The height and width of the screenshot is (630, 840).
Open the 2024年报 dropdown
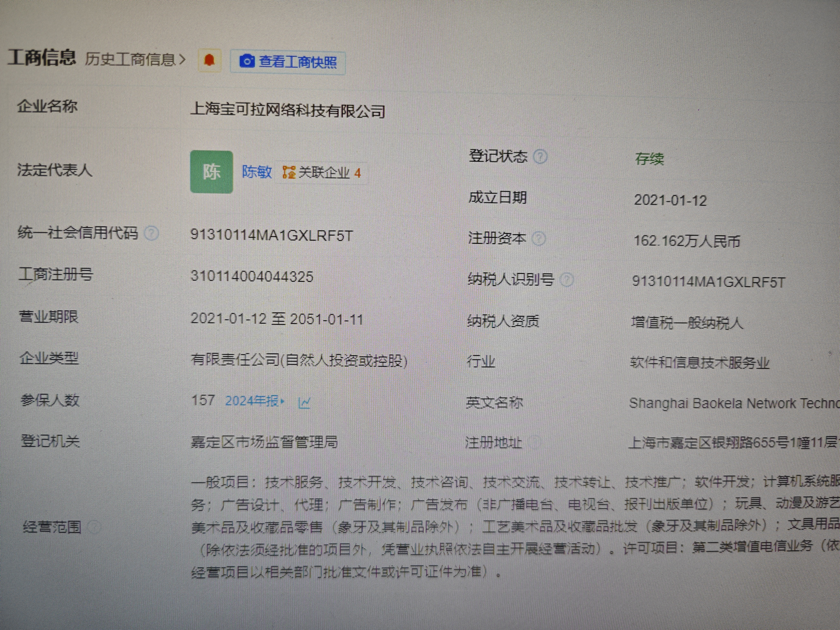coord(255,401)
